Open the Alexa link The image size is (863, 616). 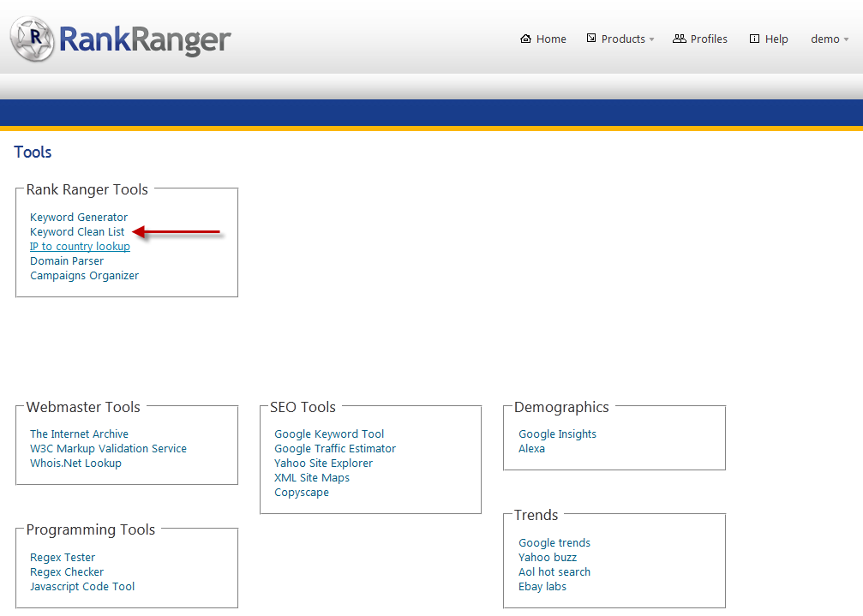click(531, 449)
